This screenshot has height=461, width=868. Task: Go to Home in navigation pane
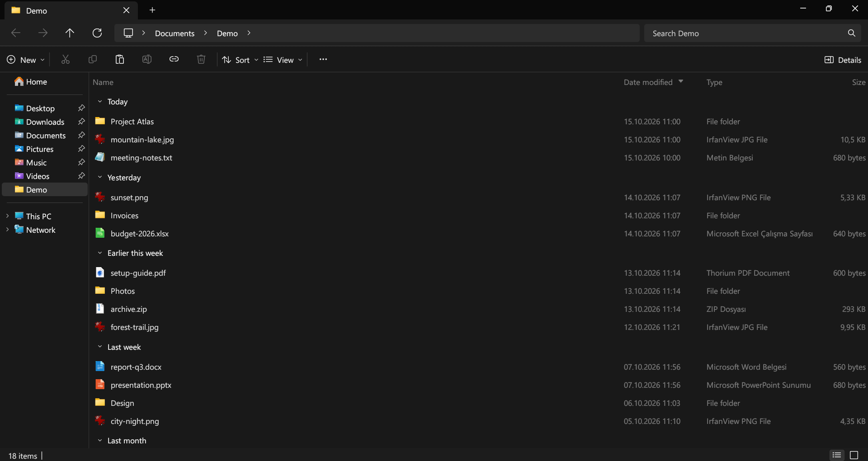[31, 82]
